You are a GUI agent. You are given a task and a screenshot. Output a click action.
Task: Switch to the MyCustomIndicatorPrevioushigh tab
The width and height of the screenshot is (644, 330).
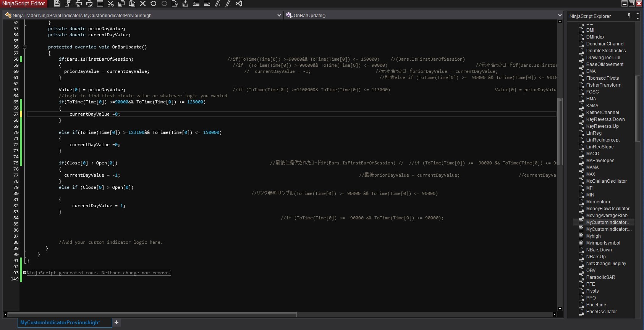(60, 322)
